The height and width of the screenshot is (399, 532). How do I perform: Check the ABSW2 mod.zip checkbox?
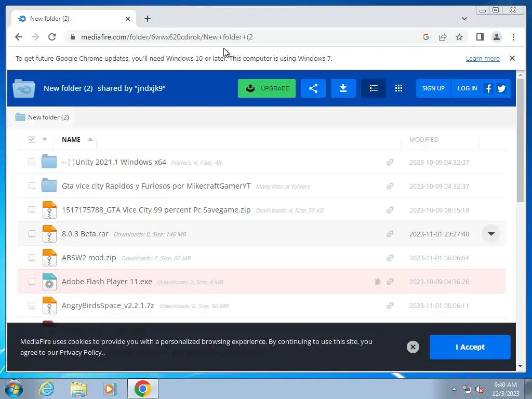click(32, 257)
